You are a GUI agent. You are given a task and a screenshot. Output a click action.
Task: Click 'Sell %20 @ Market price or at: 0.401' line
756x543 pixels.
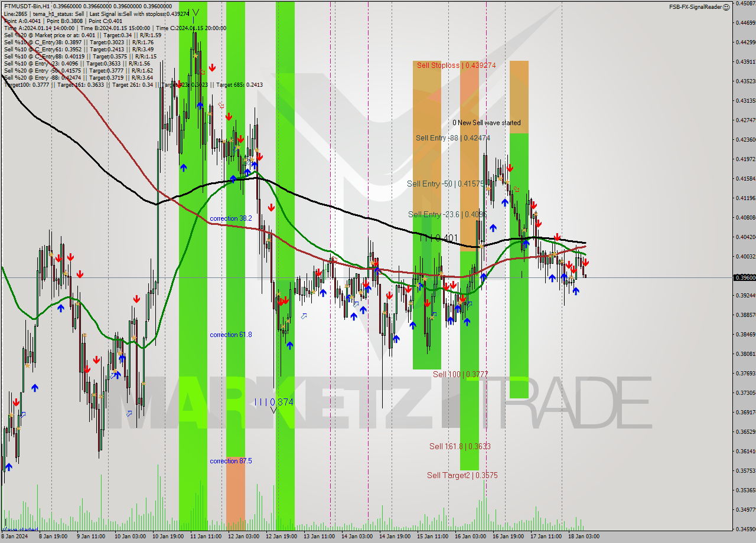82,35
